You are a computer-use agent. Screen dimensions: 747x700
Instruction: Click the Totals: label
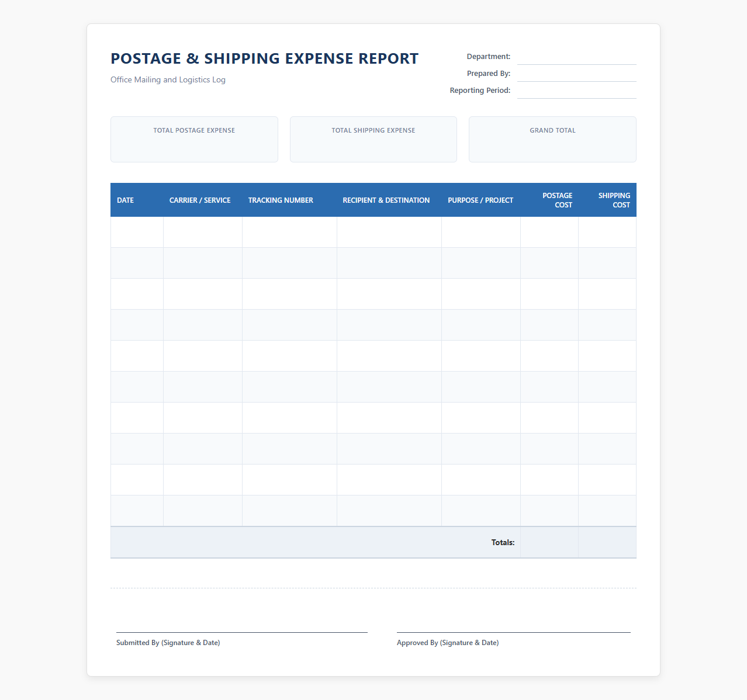tap(503, 543)
